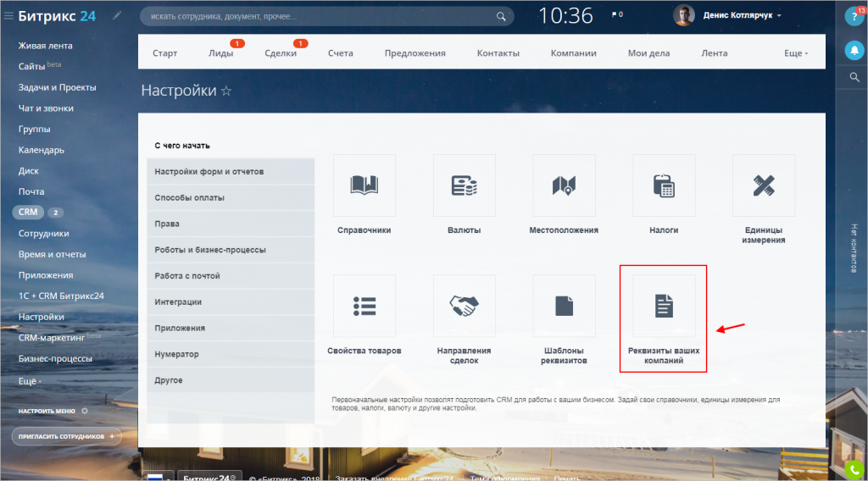Select Интеграции section

231,301
